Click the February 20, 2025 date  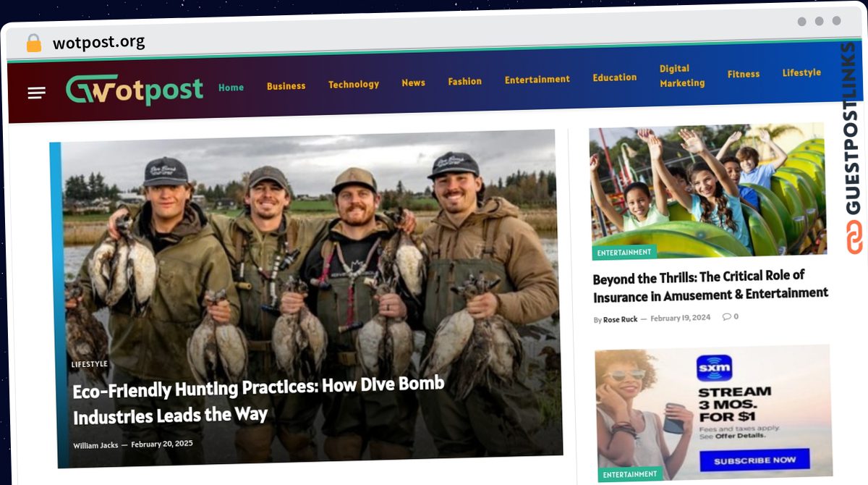coord(162,444)
